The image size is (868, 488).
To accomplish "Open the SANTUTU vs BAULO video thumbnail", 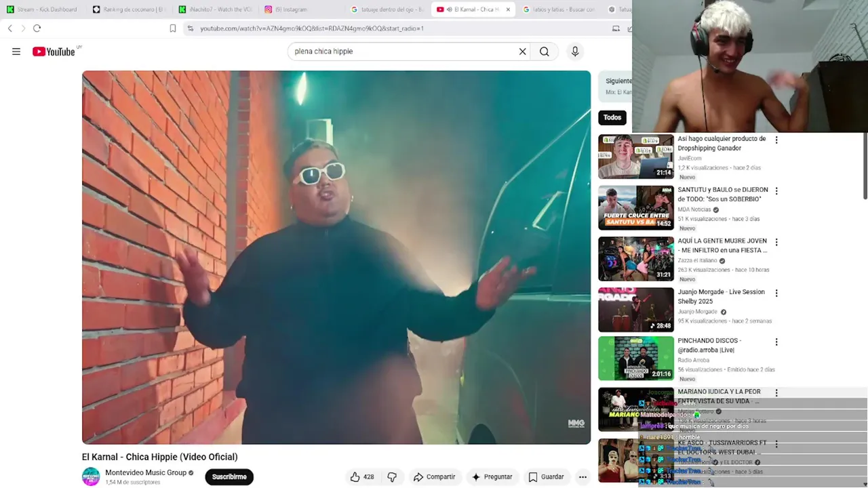I will coord(636,207).
